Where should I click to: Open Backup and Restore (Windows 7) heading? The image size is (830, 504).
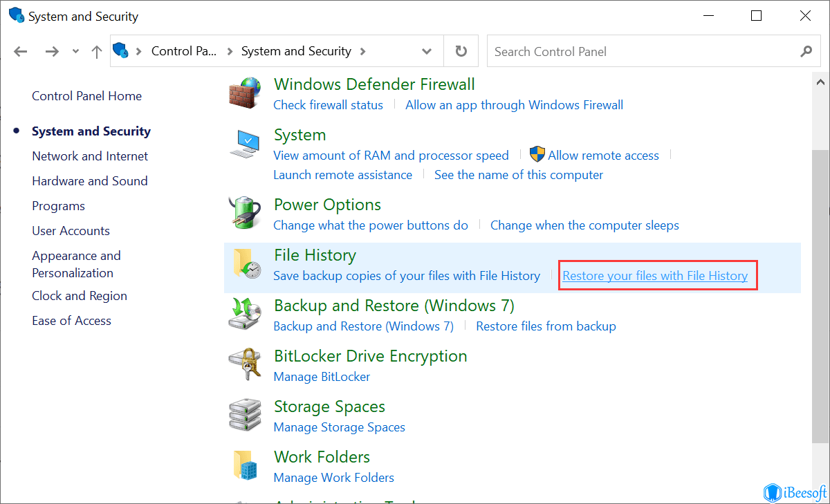(x=394, y=306)
